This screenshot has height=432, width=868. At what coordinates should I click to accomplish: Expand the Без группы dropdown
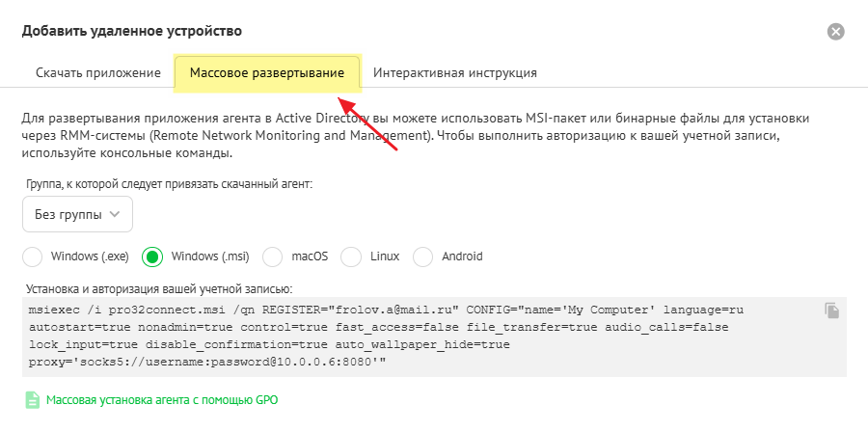pyautogui.click(x=77, y=214)
